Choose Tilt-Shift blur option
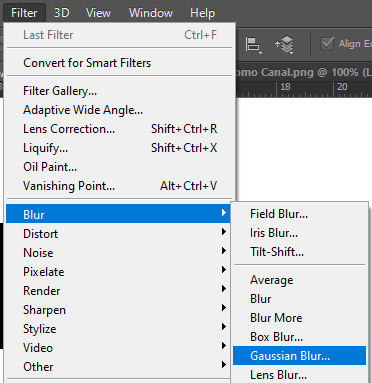 300,252
